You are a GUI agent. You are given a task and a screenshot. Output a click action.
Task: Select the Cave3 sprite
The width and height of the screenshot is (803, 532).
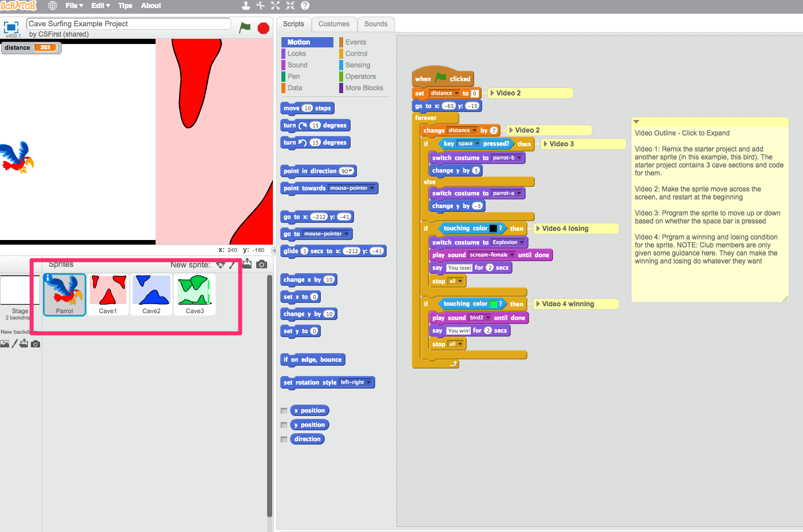coord(195,294)
